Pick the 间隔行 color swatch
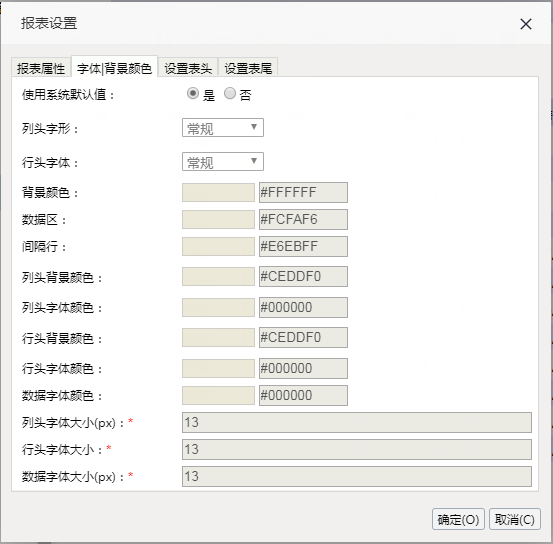 (218, 246)
